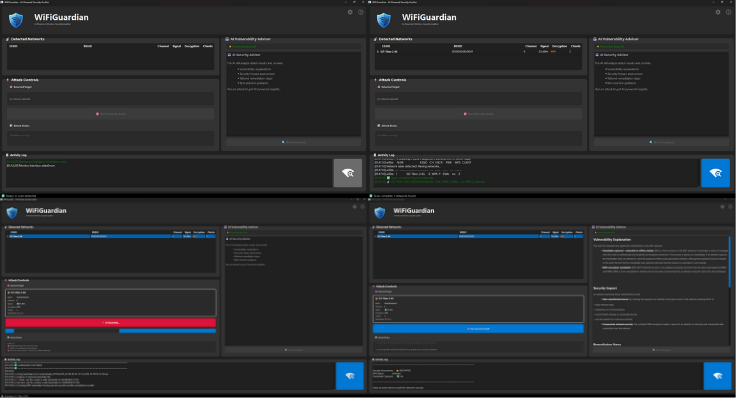Click the red Attacking button

pyautogui.click(x=111, y=322)
